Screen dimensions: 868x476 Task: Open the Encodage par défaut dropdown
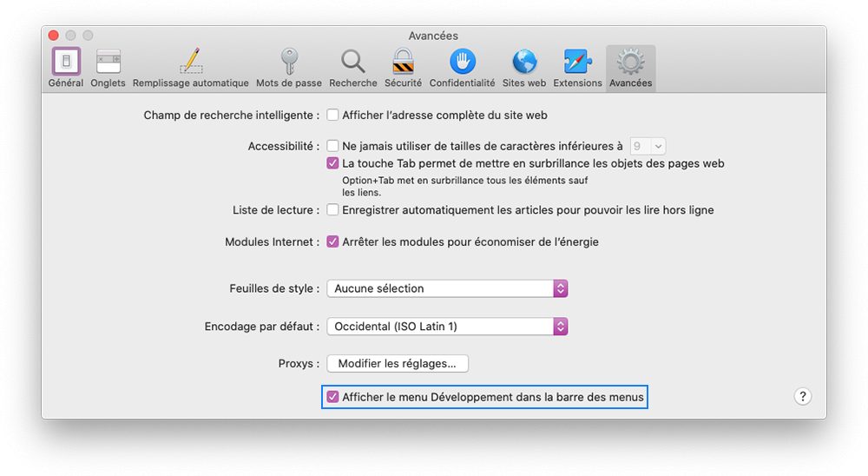447,327
